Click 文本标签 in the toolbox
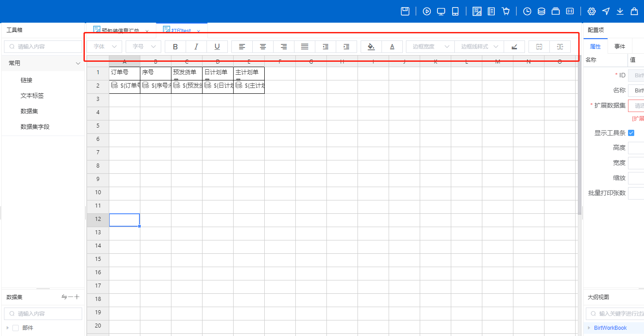 pos(32,96)
